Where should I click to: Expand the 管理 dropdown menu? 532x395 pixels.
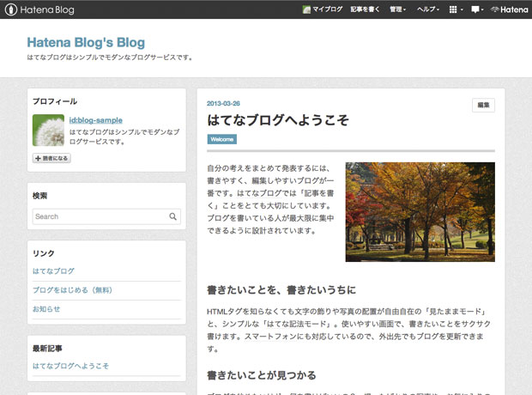398,9
